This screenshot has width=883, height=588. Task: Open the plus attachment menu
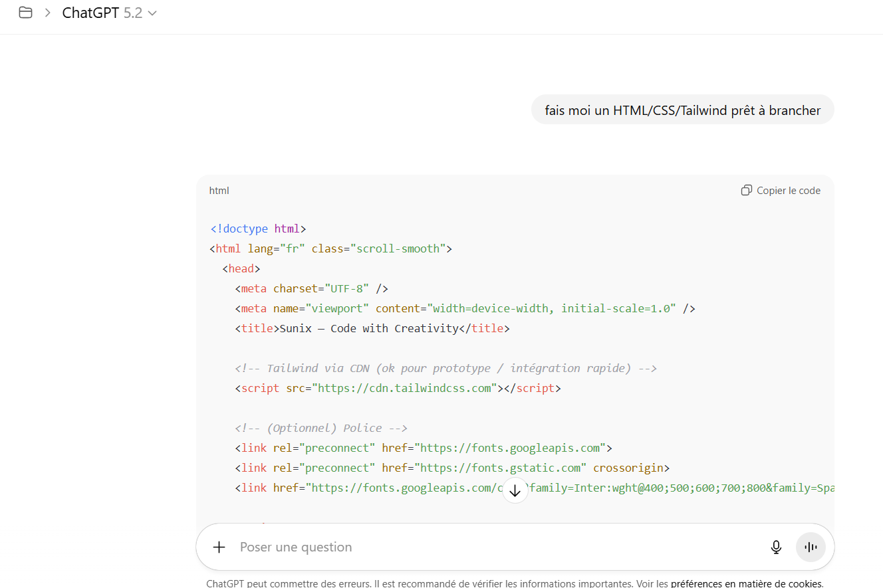pos(219,547)
